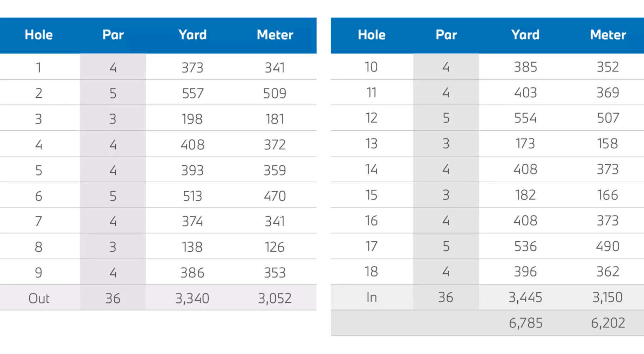Click the 3,052 meter Out total
The height and width of the screenshot is (354, 644).
pyautogui.click(x=275, y=298)
